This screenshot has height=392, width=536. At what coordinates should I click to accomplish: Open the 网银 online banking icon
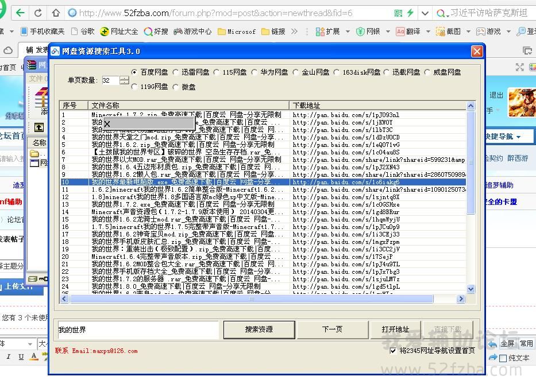368,32
